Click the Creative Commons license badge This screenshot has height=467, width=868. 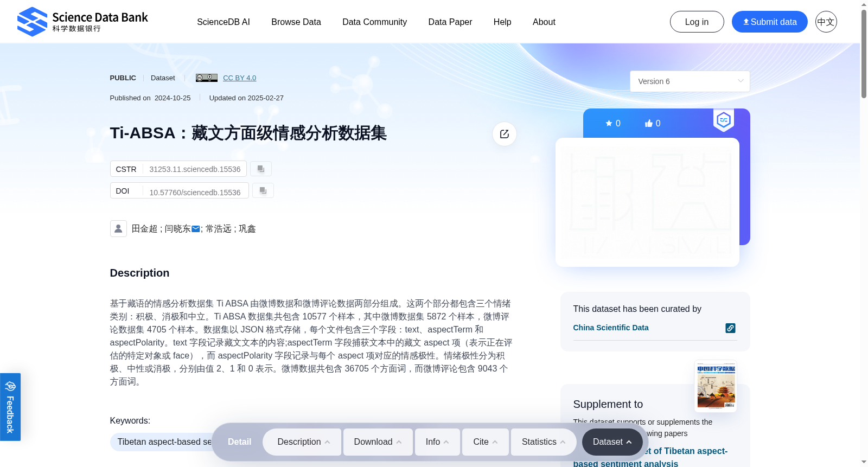pos(207,78)
